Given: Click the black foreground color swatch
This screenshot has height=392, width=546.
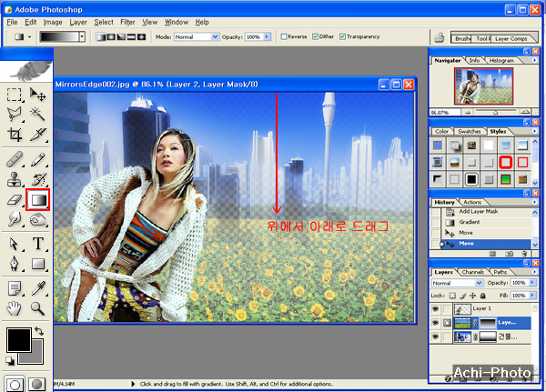Looking at the screenshot, I should coord(17,341).
